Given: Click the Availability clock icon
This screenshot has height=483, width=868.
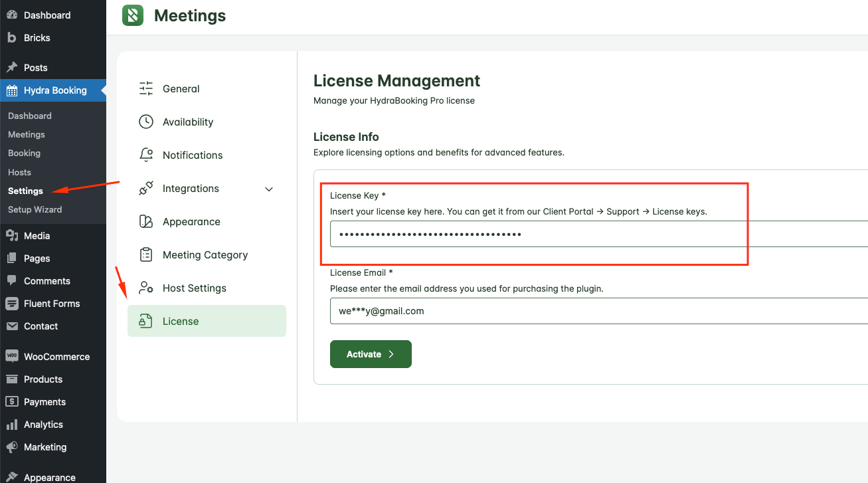Looking at the screenshot, I should coord(146,122).
